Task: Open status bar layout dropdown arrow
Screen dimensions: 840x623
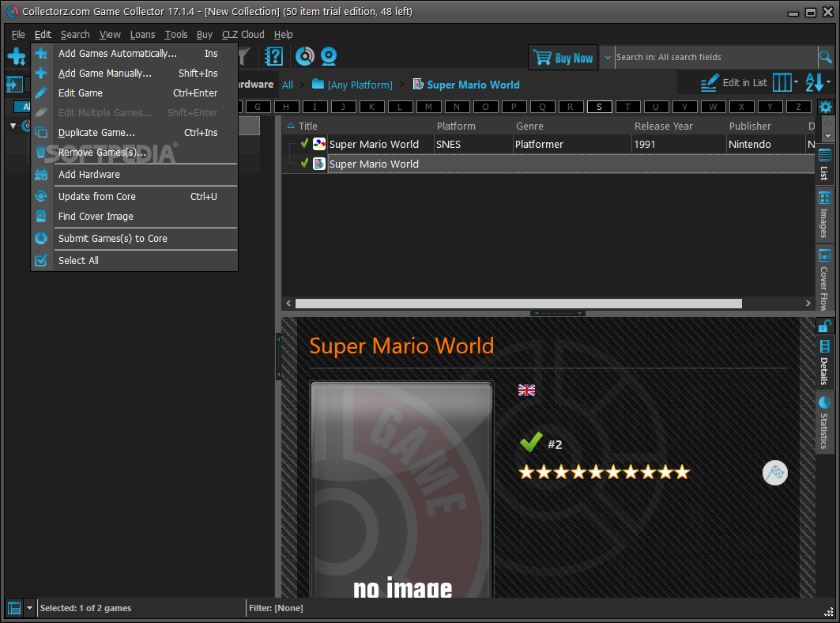Action: (x=29, y=608)
